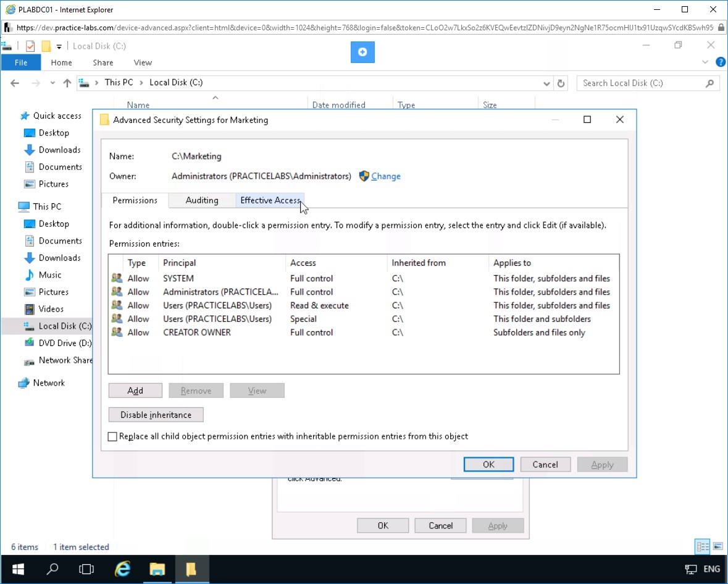Expand the File Explorer ribbon chevron
Image resolution: width=728 pixels, height=584 pixels.
pyautogui.click(x=705, y=62)
